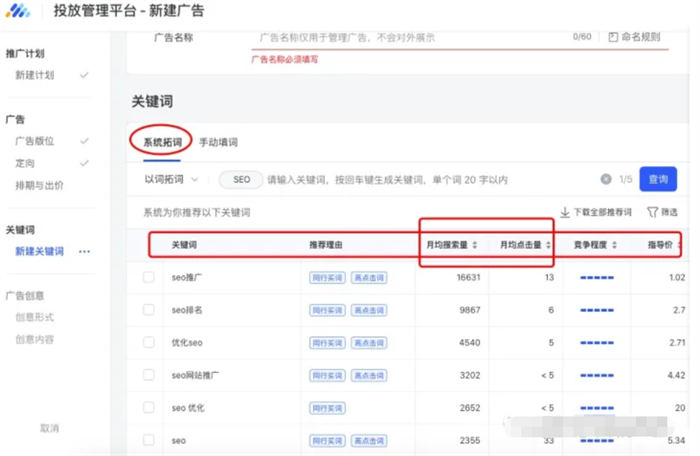Select the 系统拓词 tab
700x456 pixels.
(162, 143)
